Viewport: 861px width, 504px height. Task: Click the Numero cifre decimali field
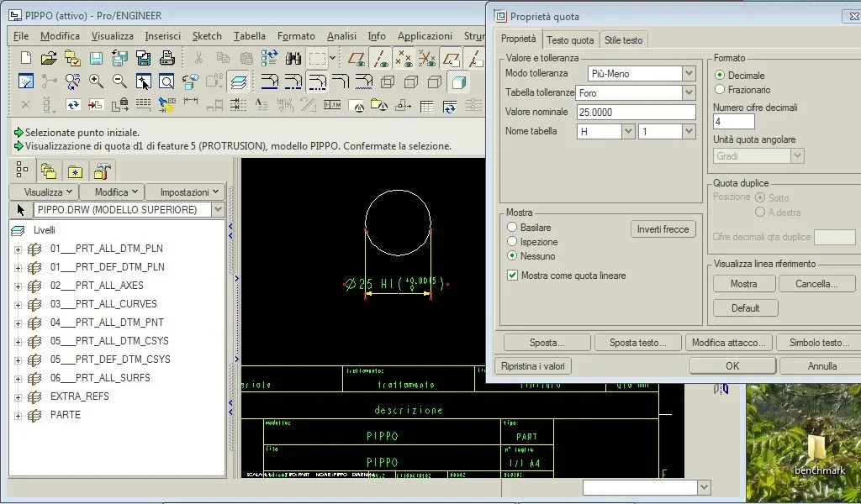point(733,121)
